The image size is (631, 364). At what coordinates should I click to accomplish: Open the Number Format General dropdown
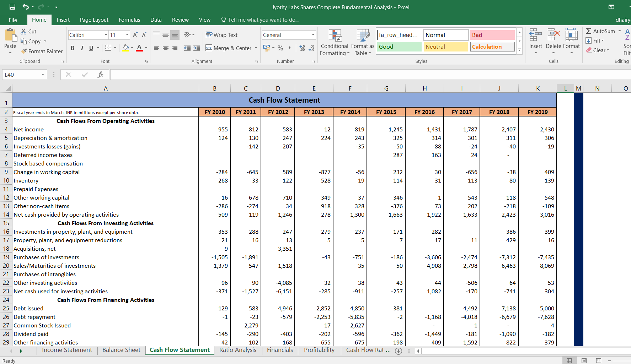click(313, 35)
